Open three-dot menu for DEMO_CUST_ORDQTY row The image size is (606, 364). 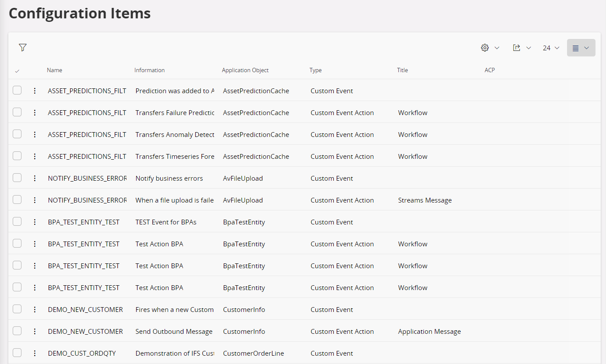tap(35, 353)
